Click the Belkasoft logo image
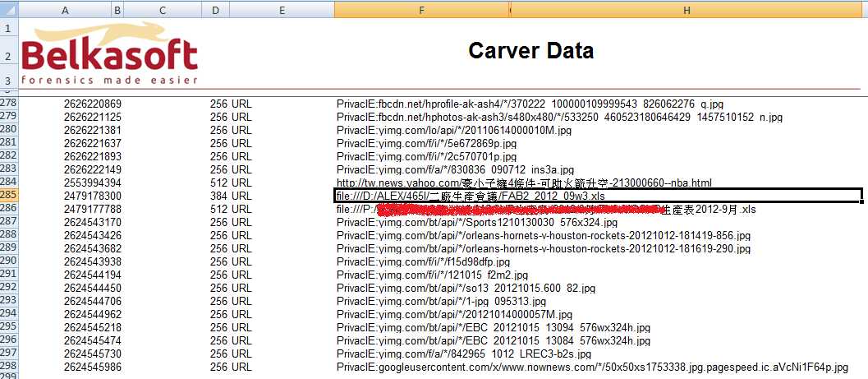Viewport: 868px width, 379px height. click(x=109, y=54)
